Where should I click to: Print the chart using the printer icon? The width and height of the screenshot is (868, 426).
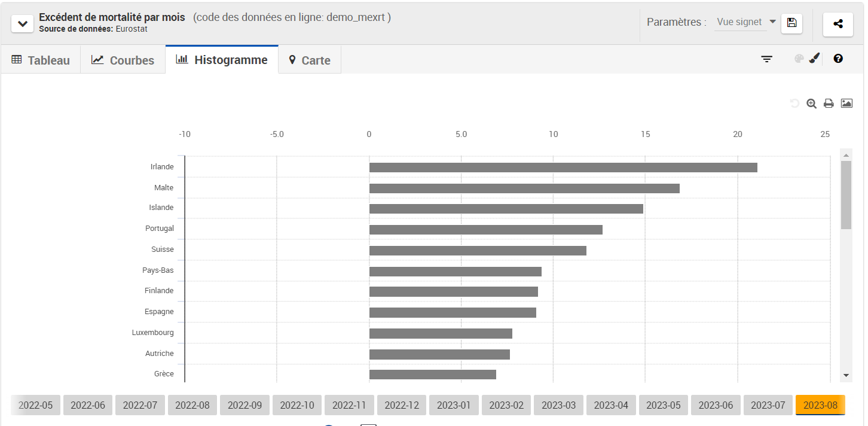click(x=829, y=104)
